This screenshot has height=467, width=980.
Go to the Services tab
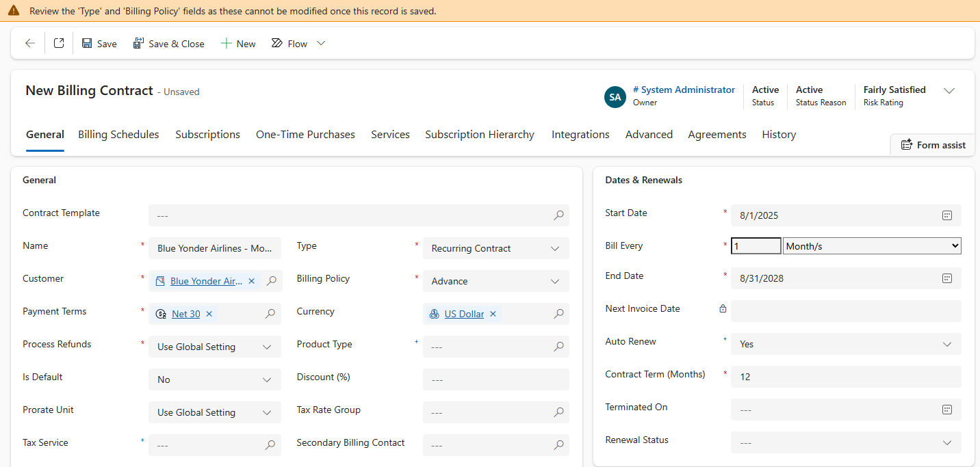390,135
